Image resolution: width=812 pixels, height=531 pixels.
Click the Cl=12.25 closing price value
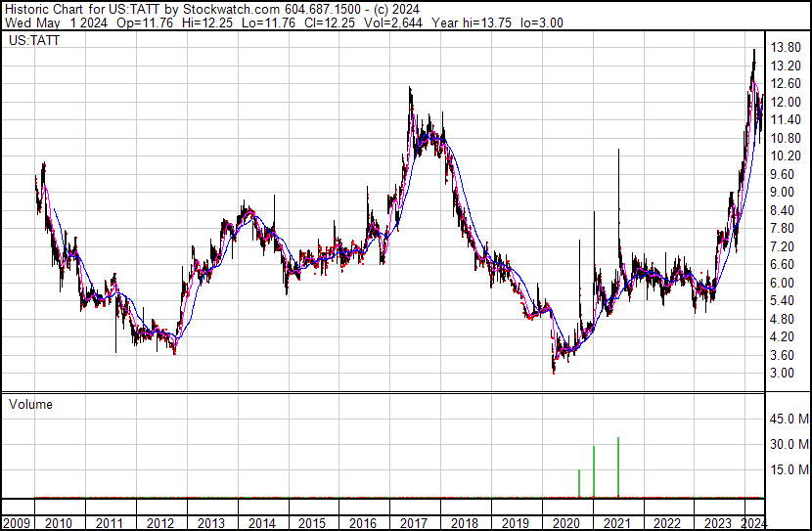(330, 22)
